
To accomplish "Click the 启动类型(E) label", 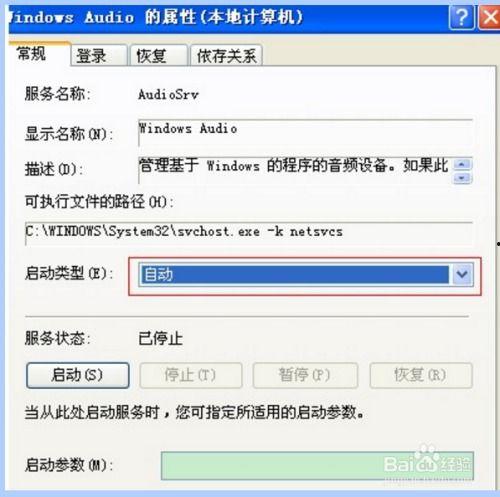I will click(x=69, y=274).
